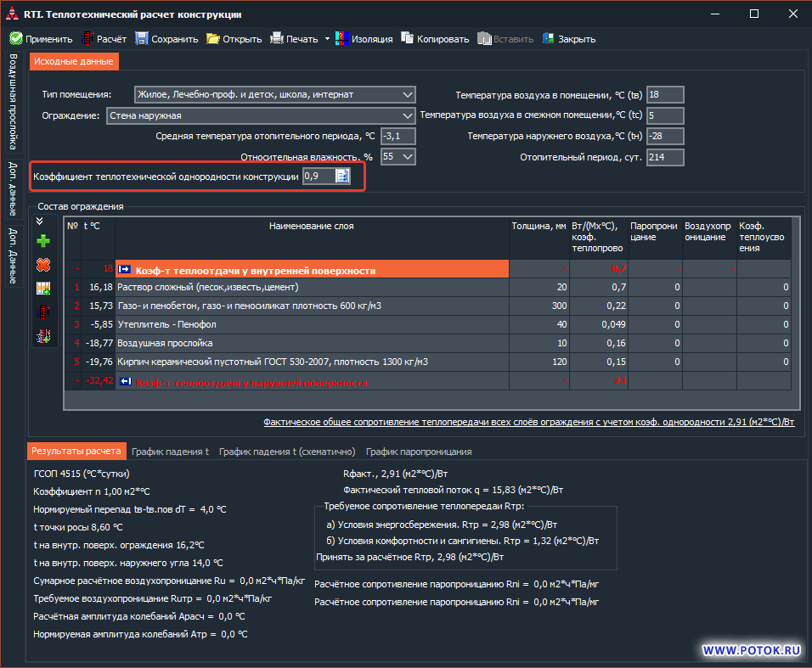Screen dimensions: 812x668
Task: Expand the Тип помещения dropdown
Action: (x=408, y=95)
